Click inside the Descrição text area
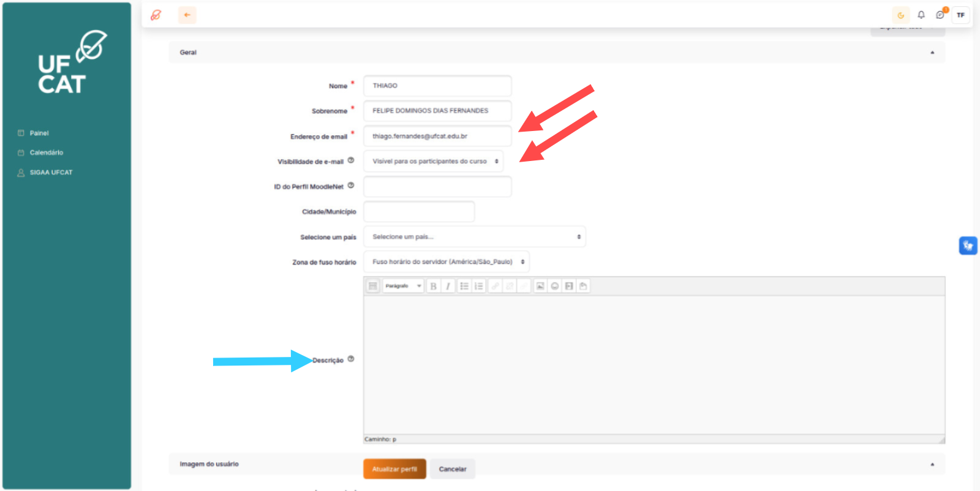 coord(654,365)
